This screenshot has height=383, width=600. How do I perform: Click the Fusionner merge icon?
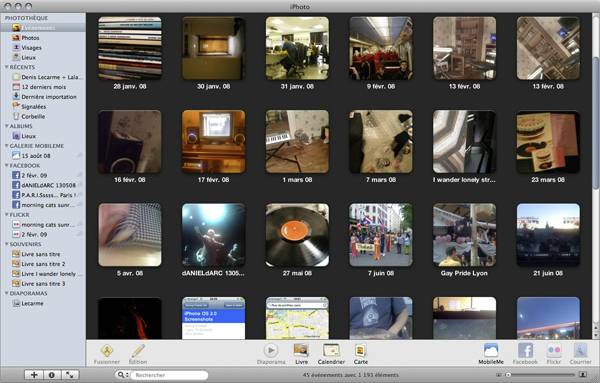[x=107, y=350]
